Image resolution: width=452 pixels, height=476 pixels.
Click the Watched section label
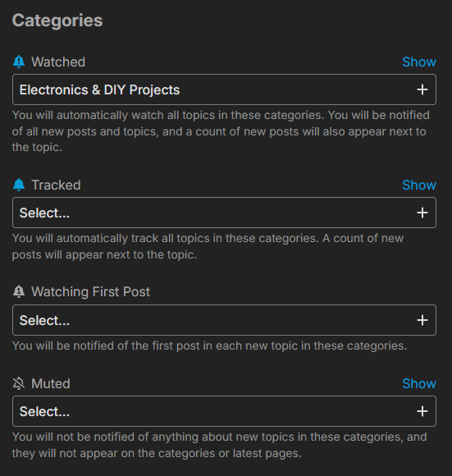pos(58,62)
